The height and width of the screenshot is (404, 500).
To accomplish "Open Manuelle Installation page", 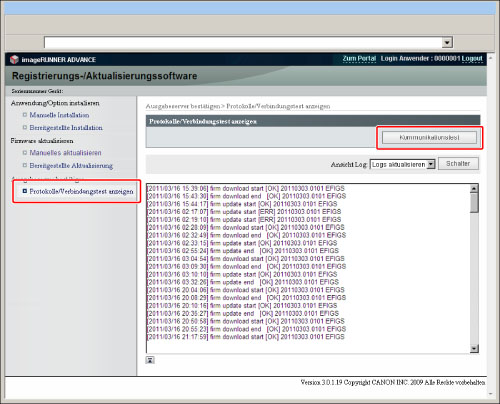I will (59, 115).
